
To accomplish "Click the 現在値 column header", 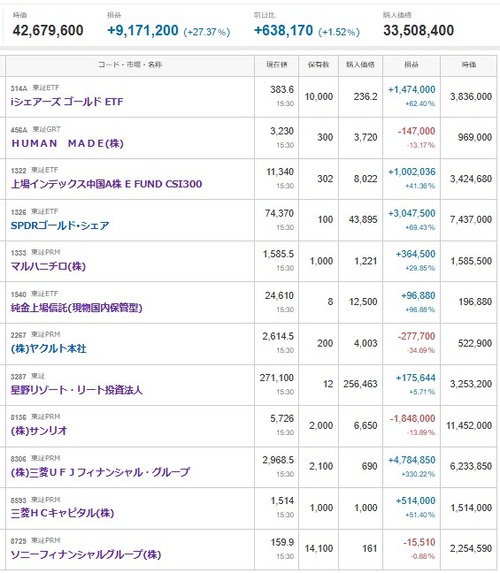I will 277,65.
